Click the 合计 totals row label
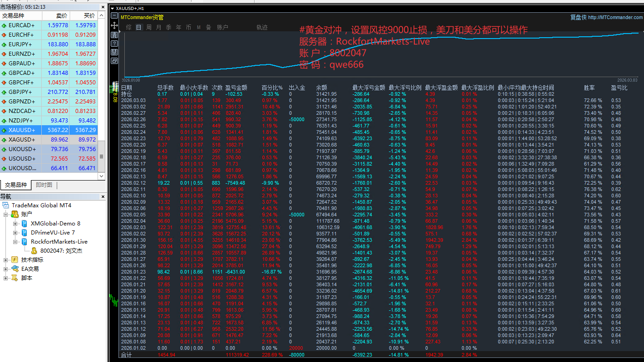The height and width of the screenshot is (362, 644). pyautogui.click(x=126, y=354)
